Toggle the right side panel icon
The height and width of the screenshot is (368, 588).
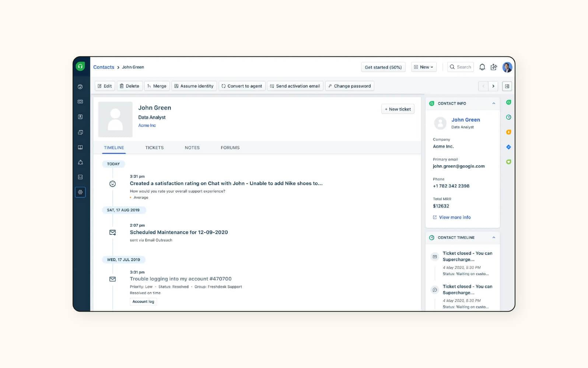click(x=507, y=86)
